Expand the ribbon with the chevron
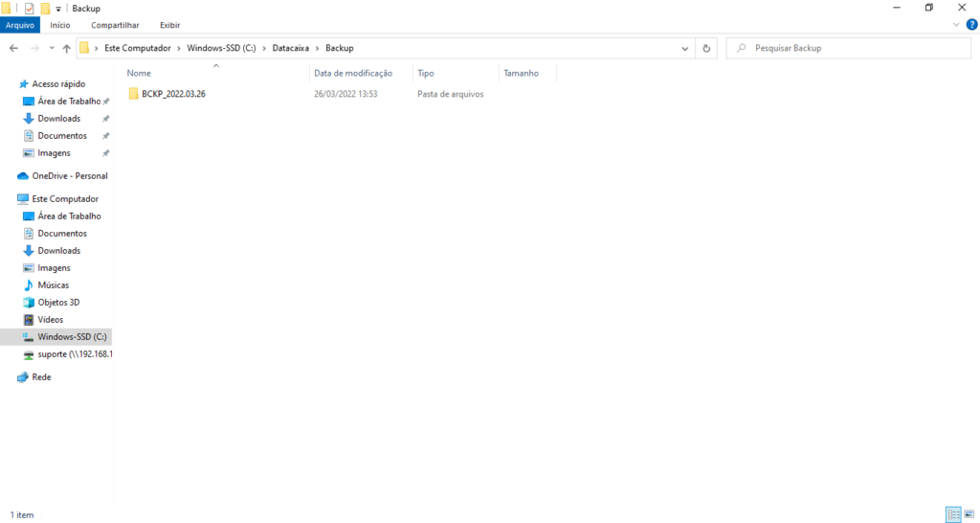 [958, 25]
